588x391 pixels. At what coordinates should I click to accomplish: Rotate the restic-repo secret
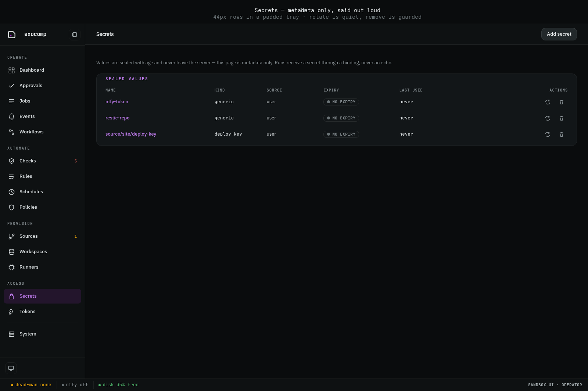point(548,118)
